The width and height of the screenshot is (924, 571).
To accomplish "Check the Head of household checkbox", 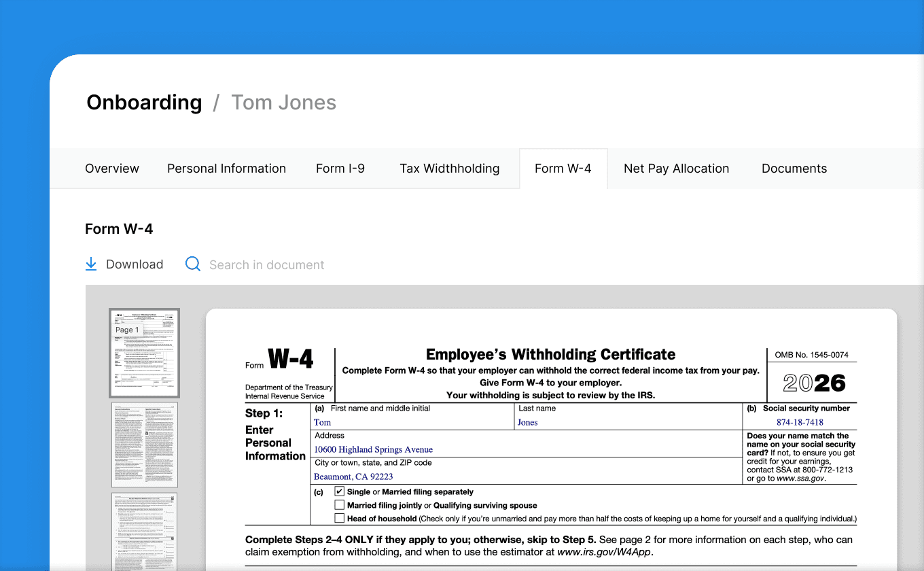I will (339, 517).
